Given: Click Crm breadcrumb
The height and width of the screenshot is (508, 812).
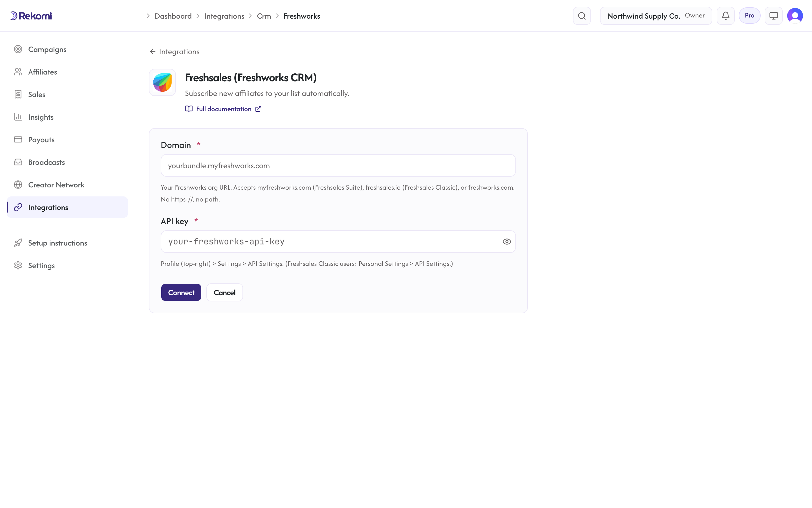Looking at the screenshot, I should click(264, 16).
